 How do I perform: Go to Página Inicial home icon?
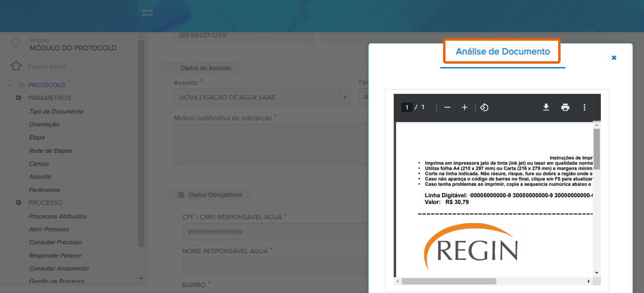(16, 66)
